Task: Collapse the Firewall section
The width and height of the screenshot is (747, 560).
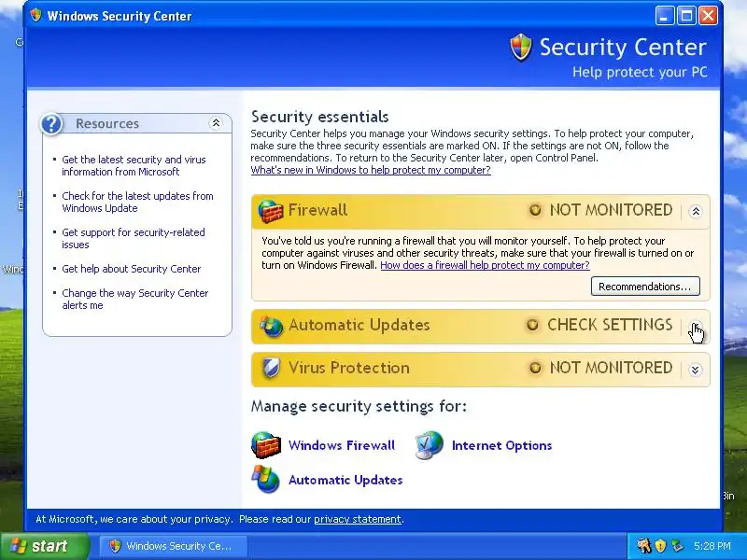Action: coord(696,212)
